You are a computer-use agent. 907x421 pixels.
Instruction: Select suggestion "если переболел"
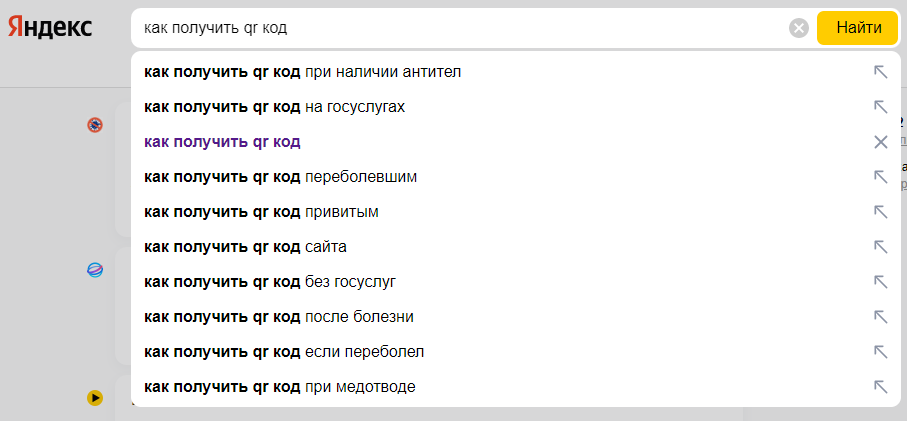click(x=515, y=352)
